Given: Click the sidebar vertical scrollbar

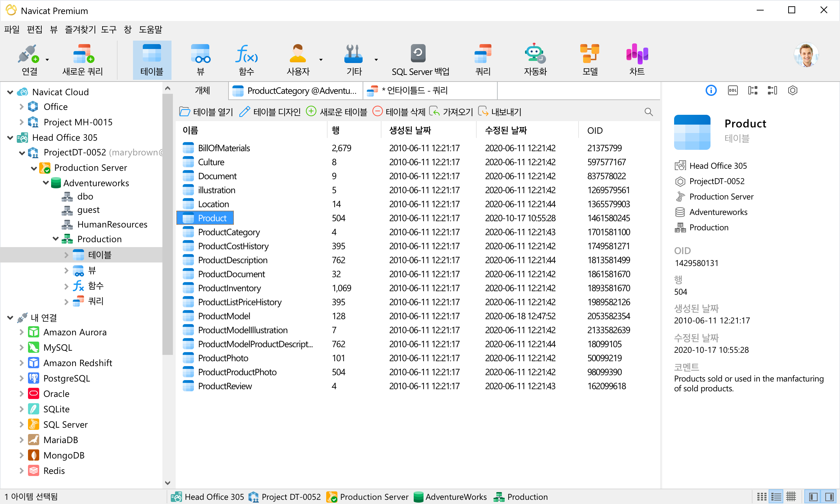Looking at the screenshot, I should [168, 224].
